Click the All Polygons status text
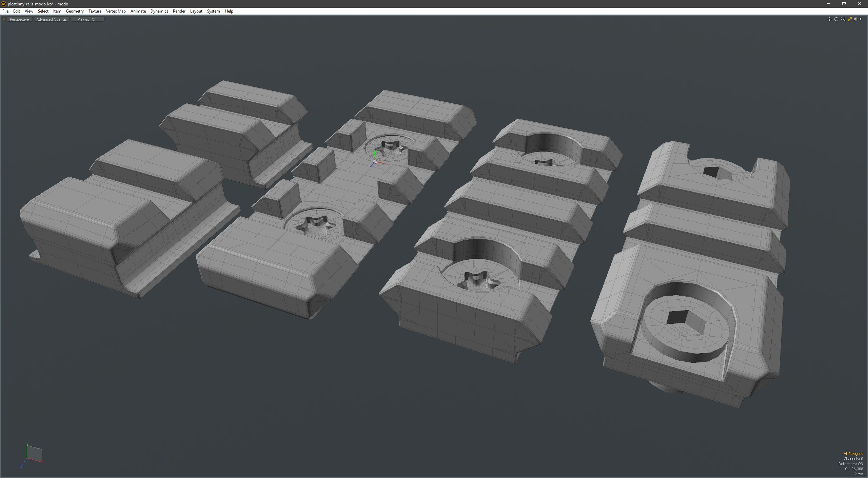The image size is (868, 478). (x=853, y=454)
